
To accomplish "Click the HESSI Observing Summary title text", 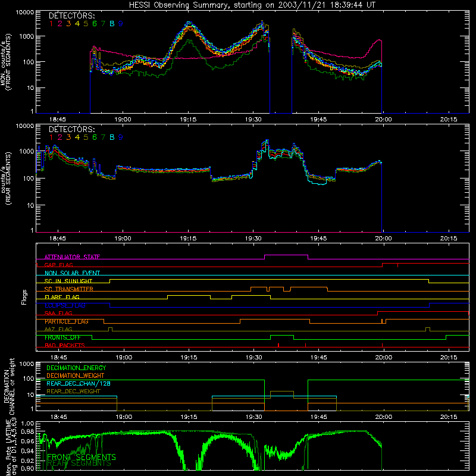I will click(252, 5).
